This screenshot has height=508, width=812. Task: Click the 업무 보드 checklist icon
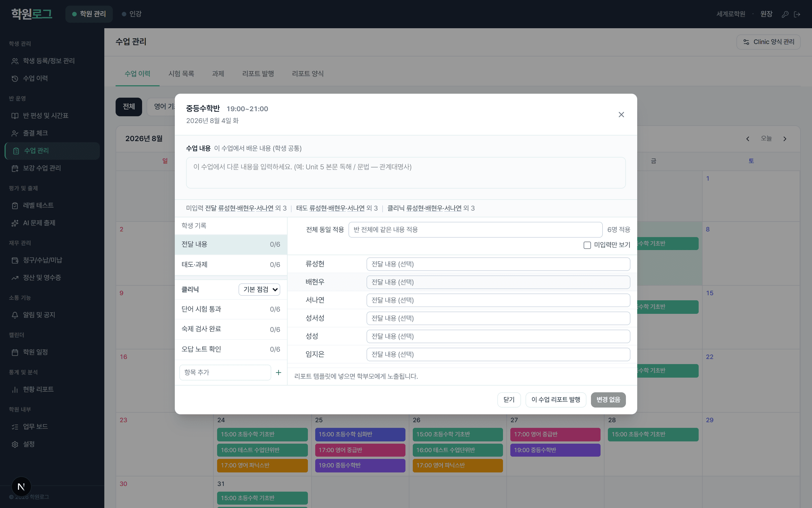(15, 427)
